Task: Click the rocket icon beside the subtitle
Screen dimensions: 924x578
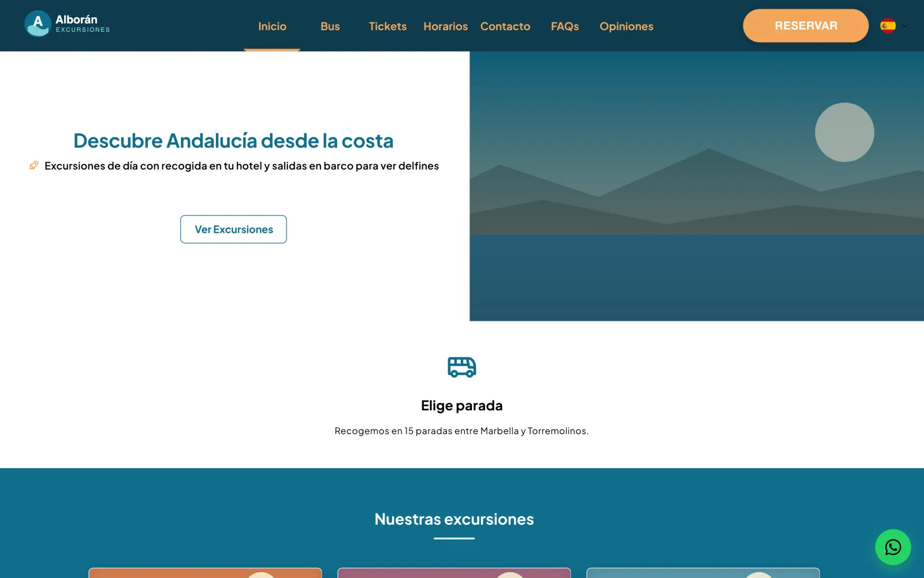Action: click(34, 166)
